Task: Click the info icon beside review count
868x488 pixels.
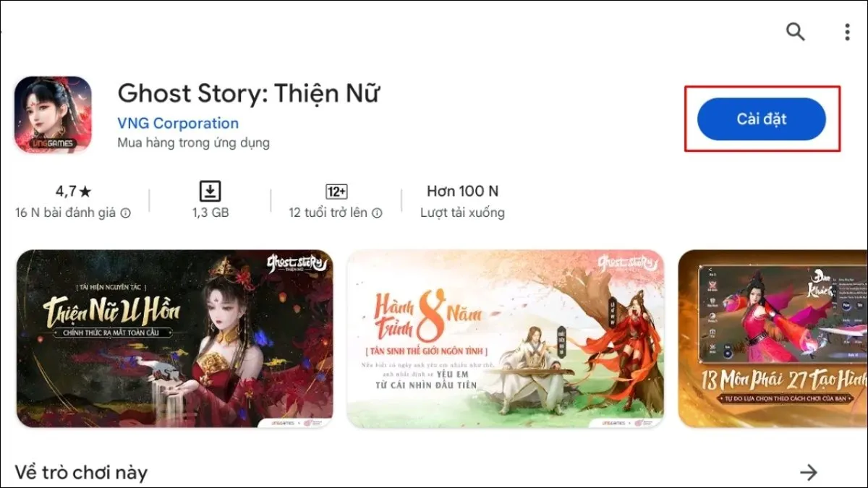Action: 126,213
